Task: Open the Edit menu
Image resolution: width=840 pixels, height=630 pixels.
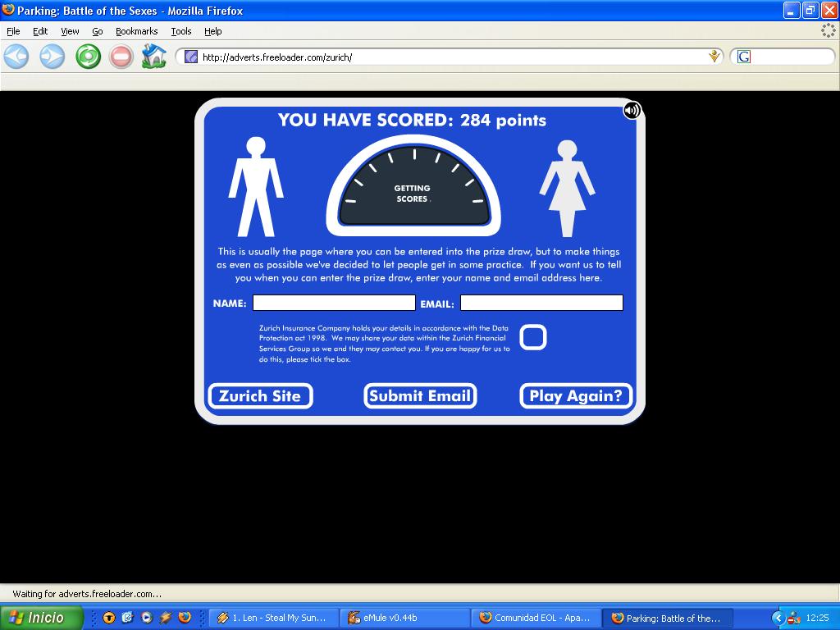Action: (40, 31)
